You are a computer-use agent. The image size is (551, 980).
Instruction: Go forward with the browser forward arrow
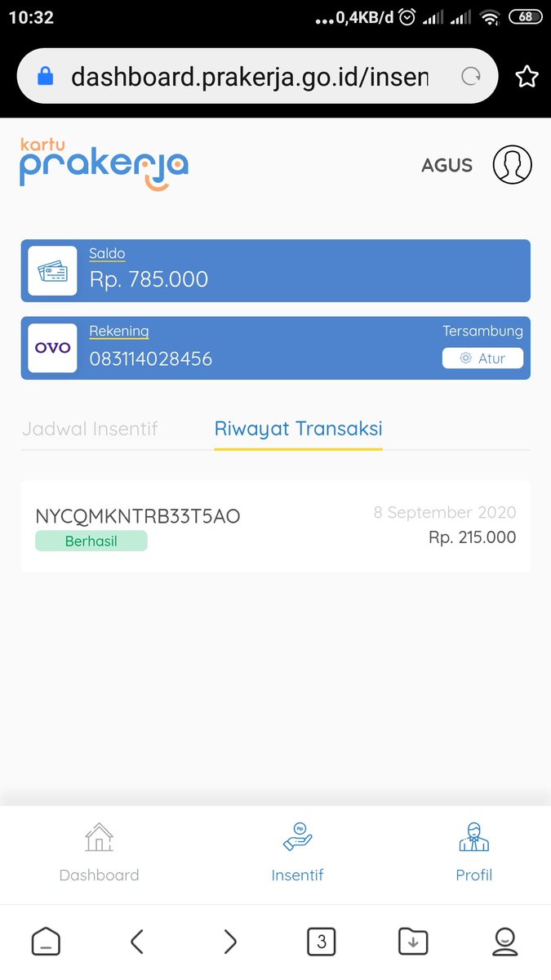pos(230,942)
